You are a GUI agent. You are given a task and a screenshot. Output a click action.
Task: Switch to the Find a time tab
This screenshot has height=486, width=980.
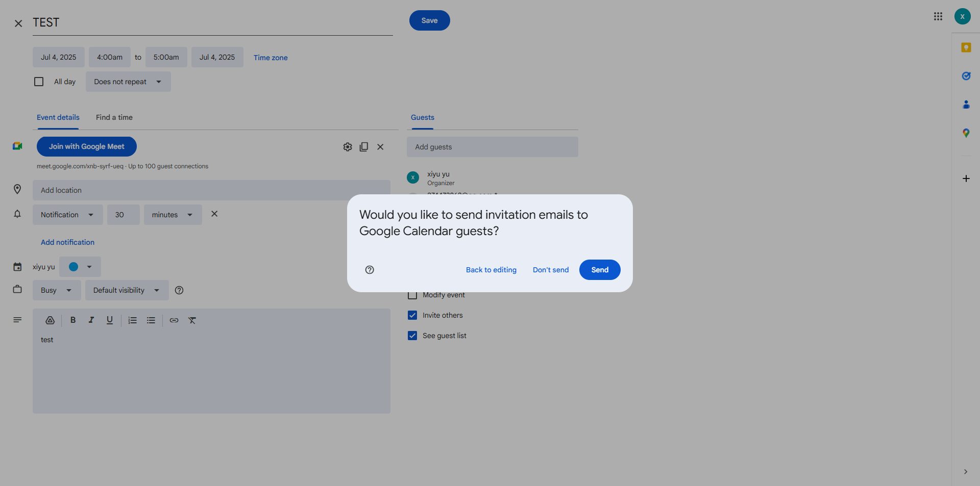(114, 117)
